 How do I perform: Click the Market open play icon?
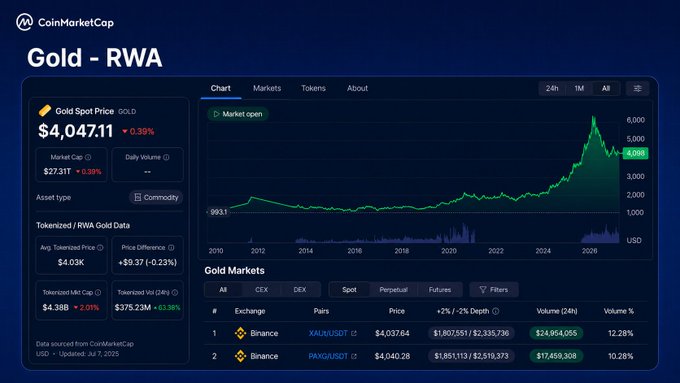click(x=216, y=114)
